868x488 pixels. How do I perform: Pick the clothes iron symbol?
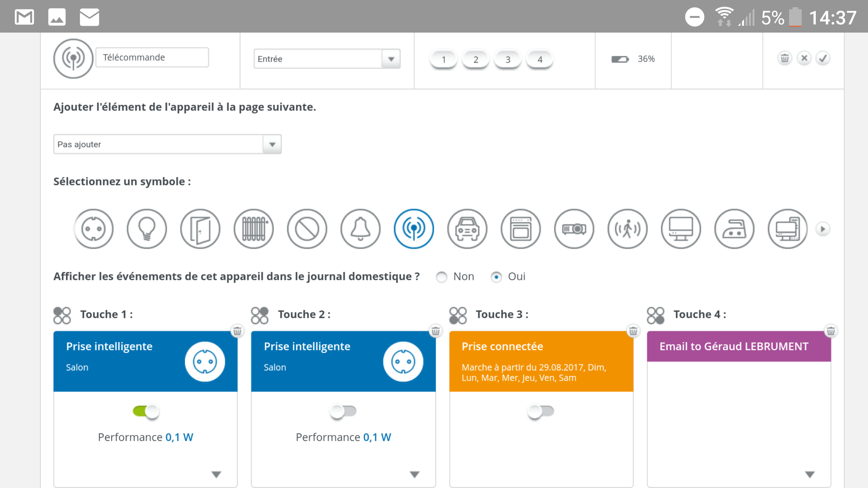[x=734, y=229]
